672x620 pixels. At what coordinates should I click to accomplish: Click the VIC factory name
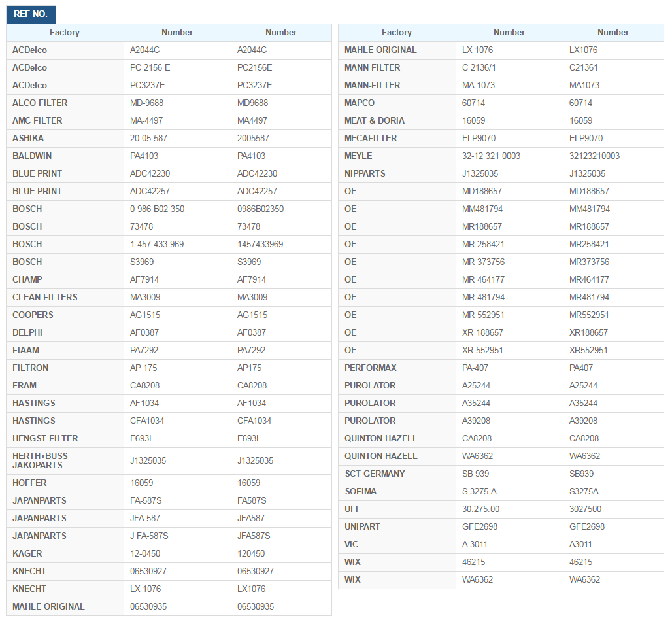(351, 544)
